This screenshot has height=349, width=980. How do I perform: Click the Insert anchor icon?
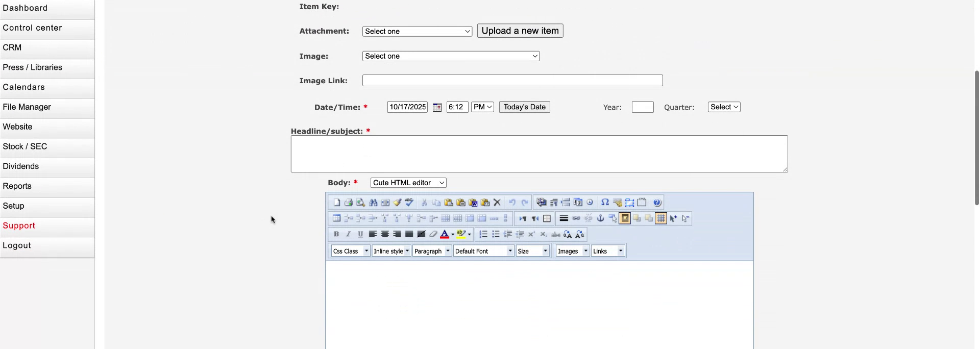pos(601,218)
